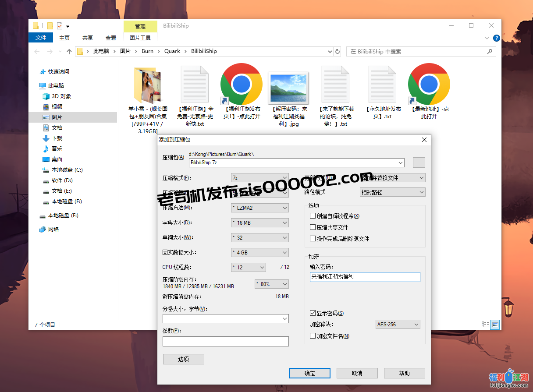Viewport: 533px width, 392px height.
Task: Switch to large thumbnails view in status bar
Action: point(494,324)
